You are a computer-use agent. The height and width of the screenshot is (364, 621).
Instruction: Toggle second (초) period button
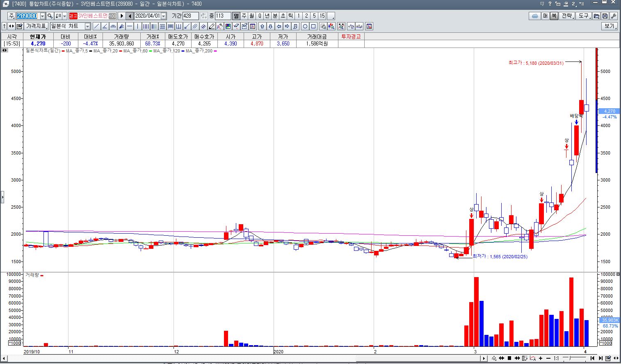(283, 16)
